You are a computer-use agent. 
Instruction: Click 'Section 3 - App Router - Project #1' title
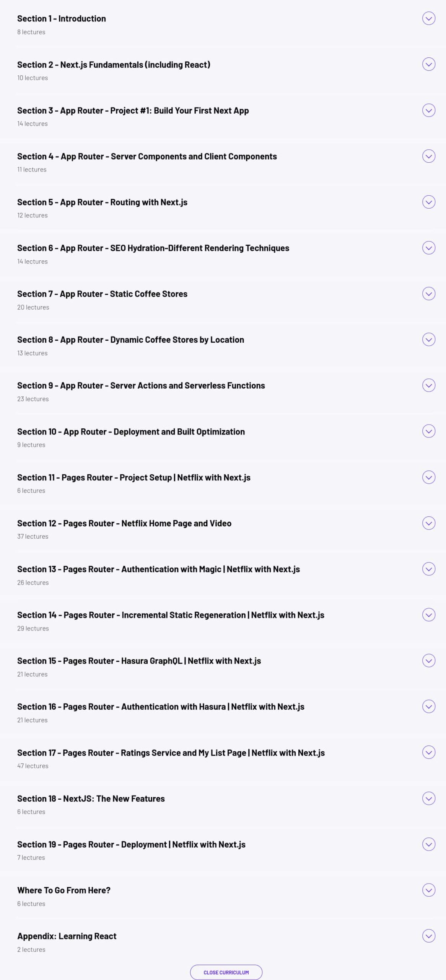pos(133,111)
